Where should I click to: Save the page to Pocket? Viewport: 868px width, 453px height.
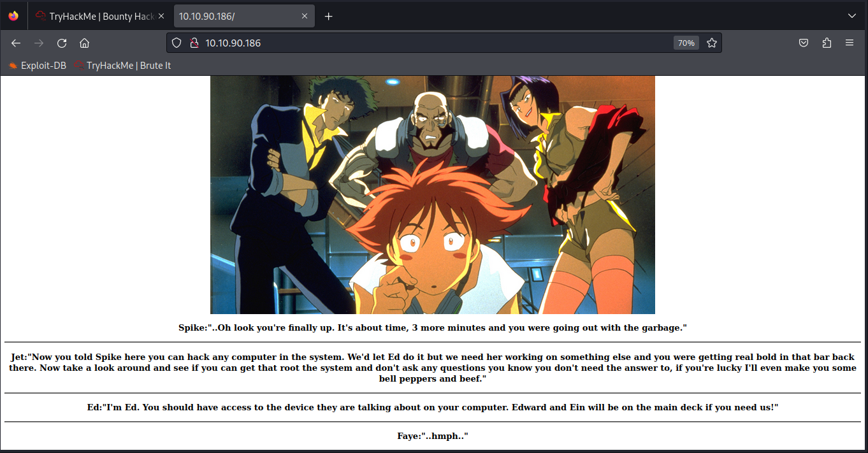804,43
